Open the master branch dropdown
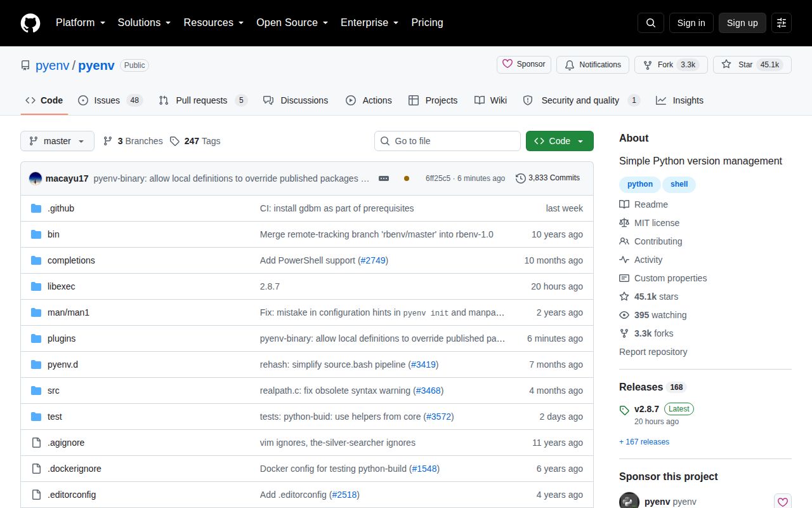The width and height of the screenshot is (812, 508). pyautogui.click(x=57, y=141)
